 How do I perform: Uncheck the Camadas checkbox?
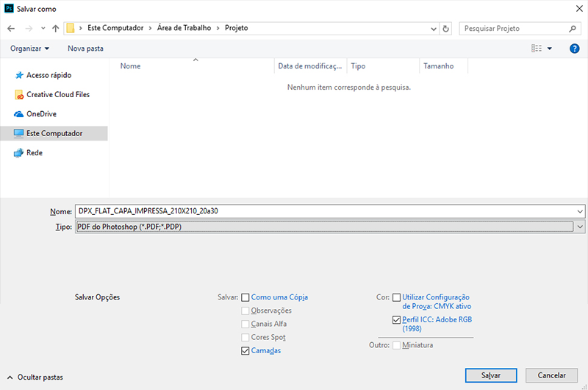point(245,351)
